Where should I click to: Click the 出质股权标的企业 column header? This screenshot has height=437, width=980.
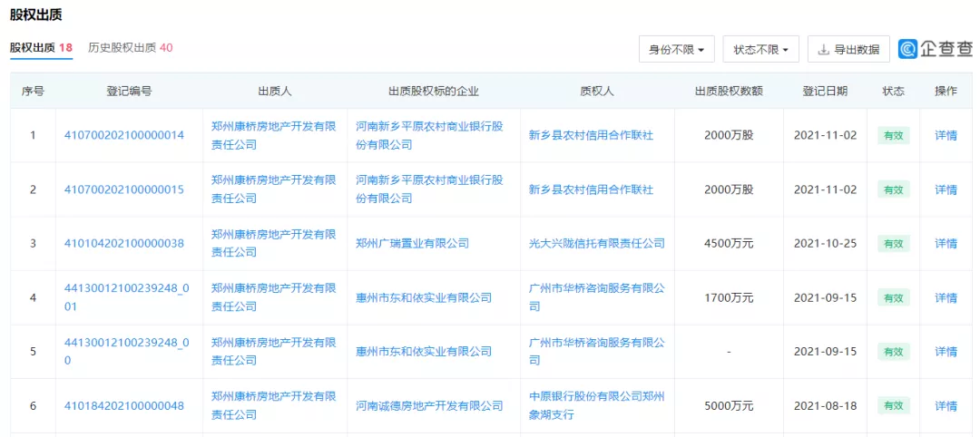pyautogui.click(x=434, y=92)
